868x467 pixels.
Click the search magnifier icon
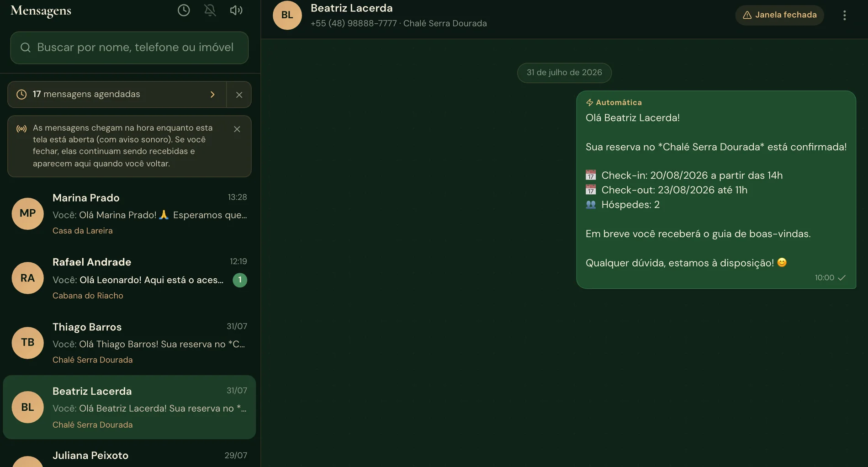26,48
